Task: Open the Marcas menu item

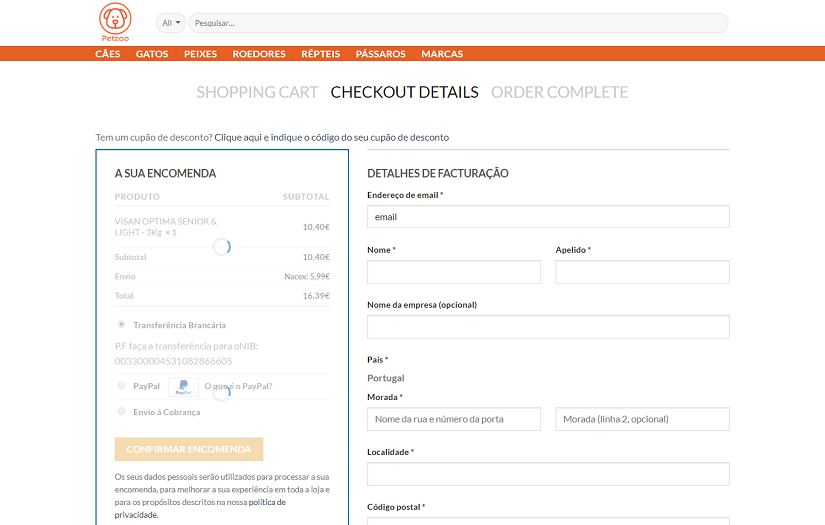Action: tap(442, 54)
